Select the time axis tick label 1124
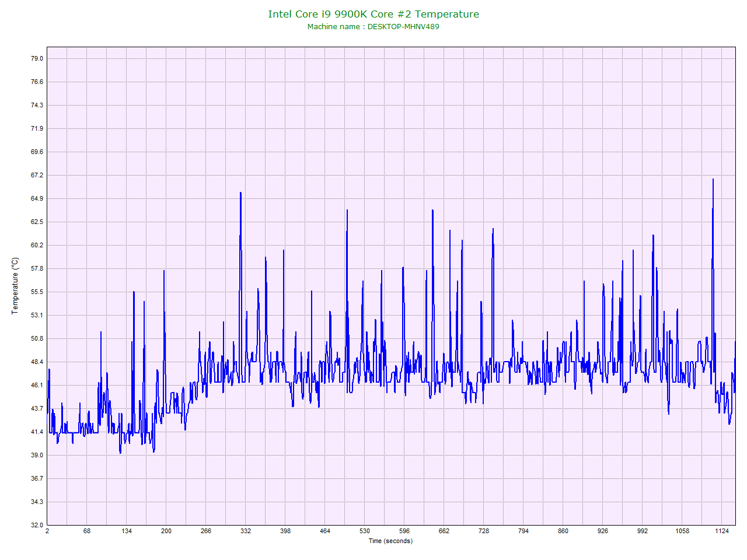747x560 pixels. (722, 531)
